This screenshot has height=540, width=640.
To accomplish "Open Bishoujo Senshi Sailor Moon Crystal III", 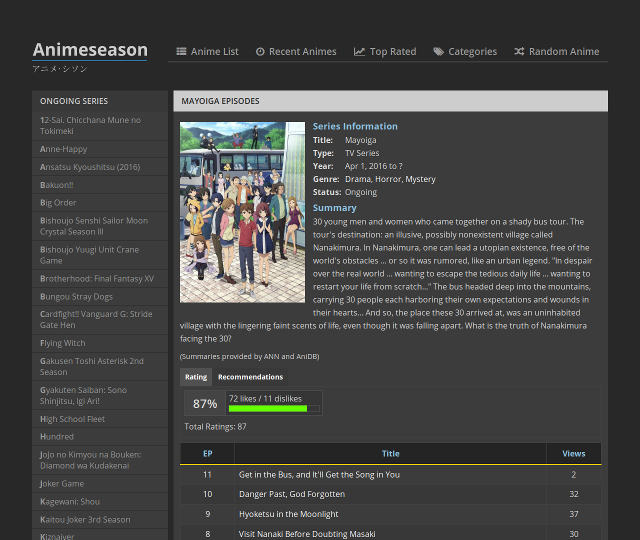I will (100, 226).
